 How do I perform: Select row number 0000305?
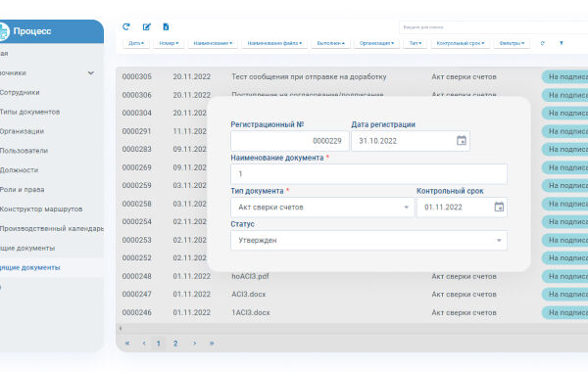(x=137, y=76)
